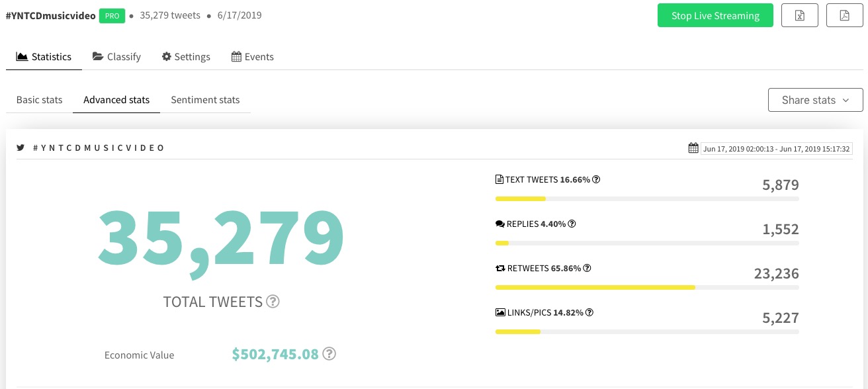Select the retweets arrows icon
Screen dimensions: 868x389
click(499, 267)
